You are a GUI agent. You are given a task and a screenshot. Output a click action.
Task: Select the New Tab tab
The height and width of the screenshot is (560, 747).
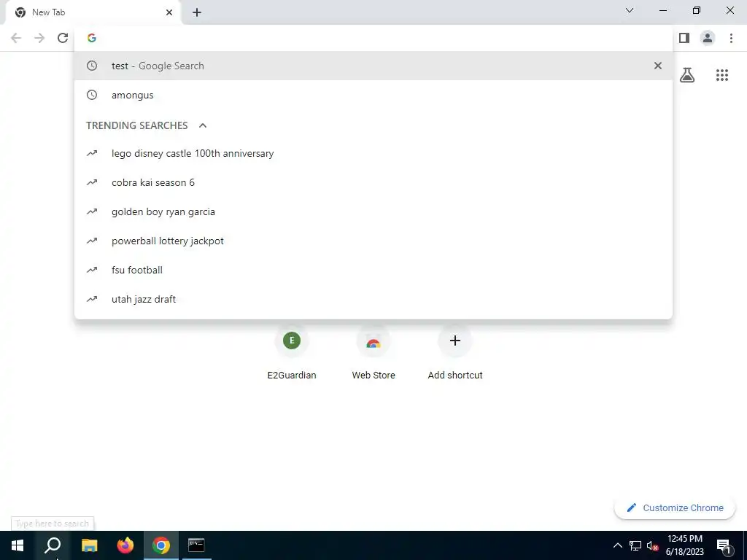93,12
